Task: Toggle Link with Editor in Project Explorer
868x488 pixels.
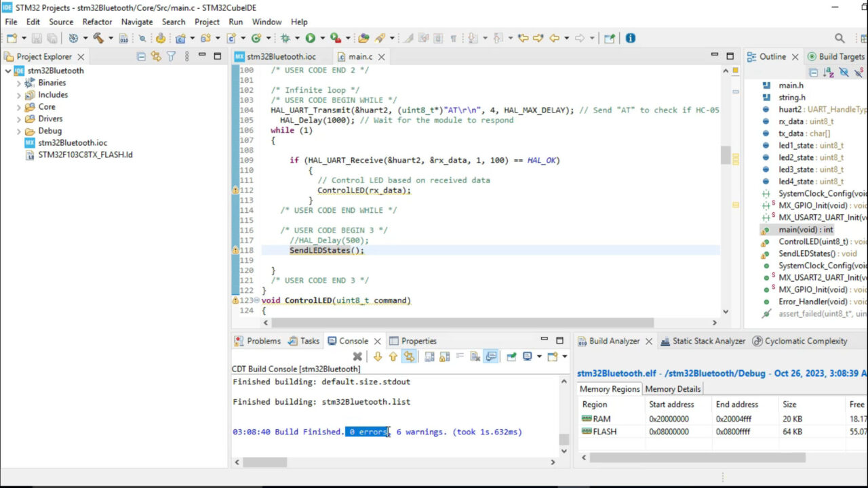Action: tap(156, 56)
